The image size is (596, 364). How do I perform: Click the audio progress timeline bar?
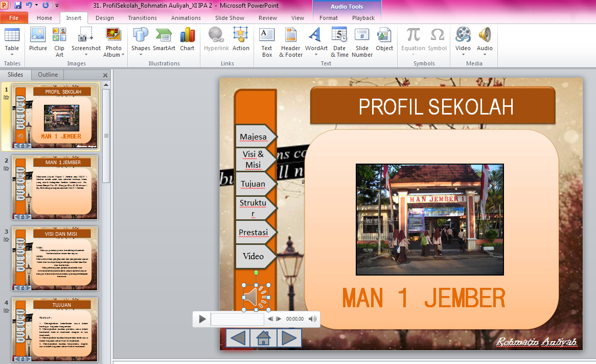(x=237, y=318)
